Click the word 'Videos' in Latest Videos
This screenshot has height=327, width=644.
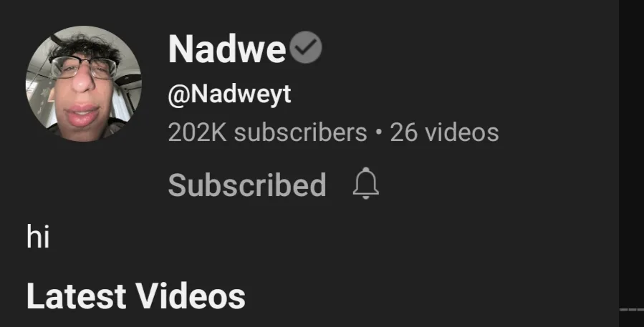(x=191, y=296)
